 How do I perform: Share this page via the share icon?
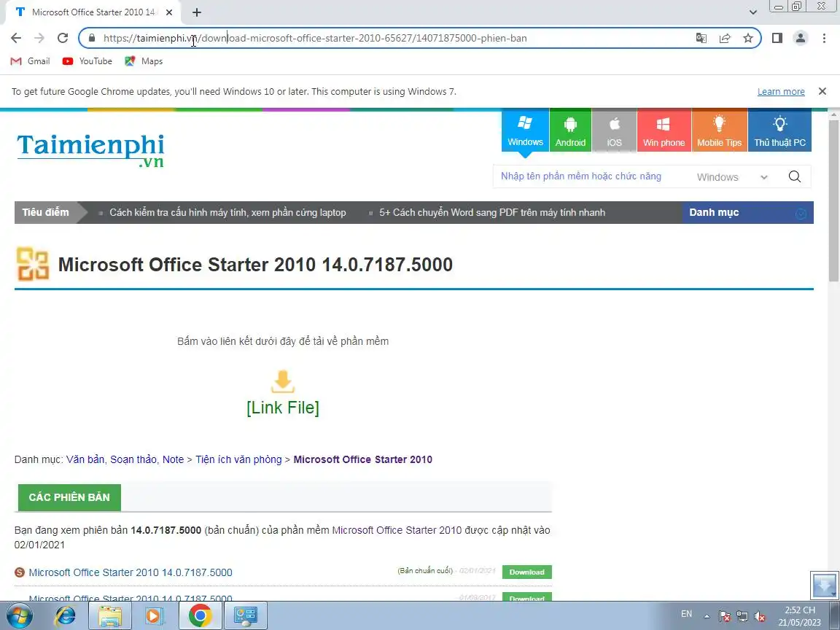pyautogui.click(x=725, y=38)
